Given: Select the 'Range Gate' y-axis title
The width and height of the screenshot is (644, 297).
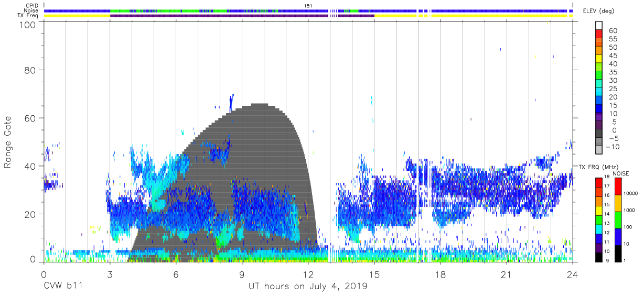Looking at the screenshot, I should 8,142.
